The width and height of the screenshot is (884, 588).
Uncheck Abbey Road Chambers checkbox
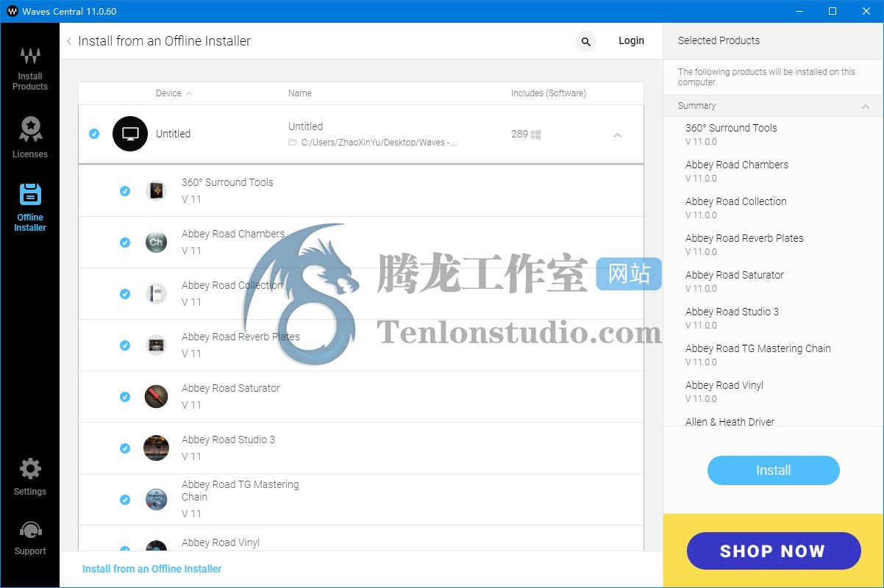[125, 243]
